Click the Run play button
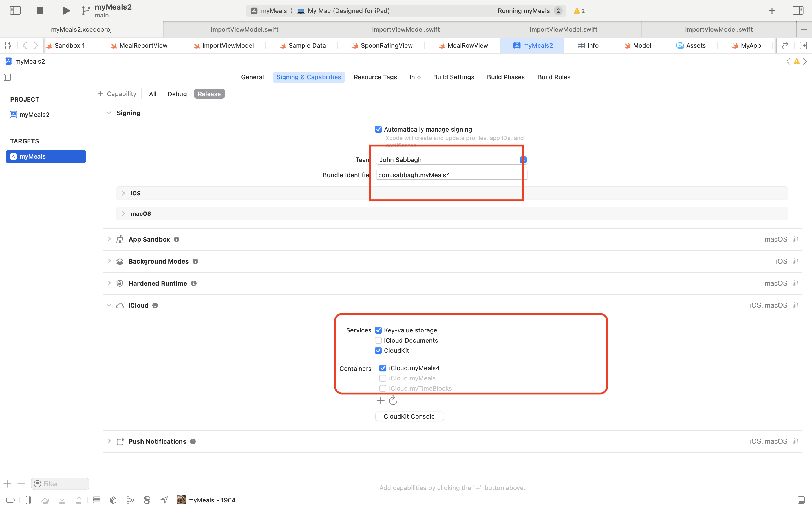Image resolution: width=812 pixels, height=508 pixels. pos(66,11)
